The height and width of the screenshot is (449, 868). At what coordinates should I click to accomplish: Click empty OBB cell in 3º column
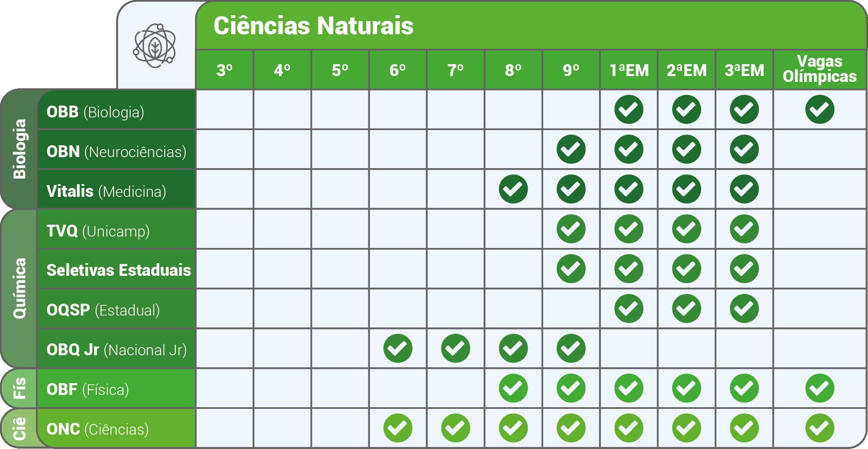pos(225,109)
